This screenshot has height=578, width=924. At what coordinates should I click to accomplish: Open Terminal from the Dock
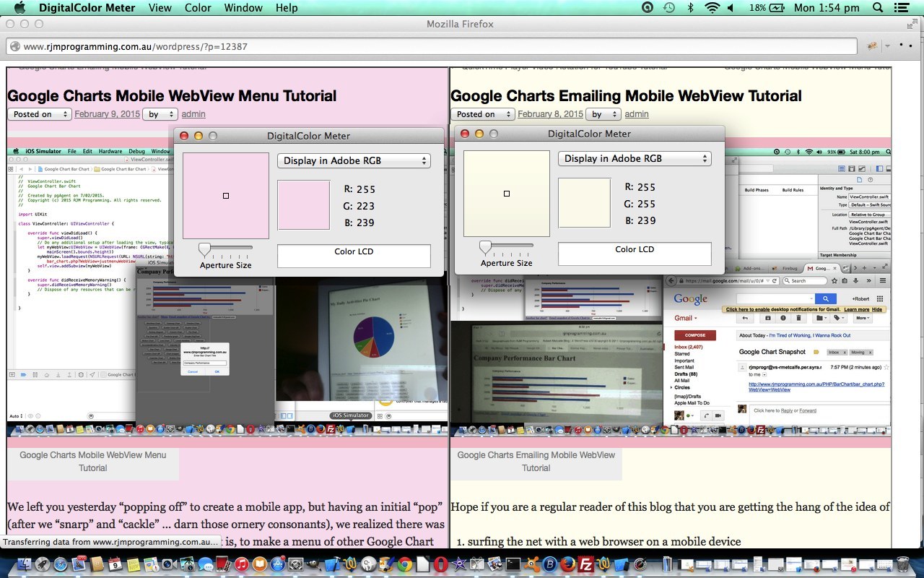513,564
